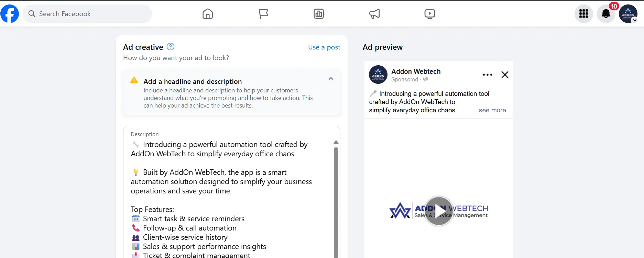The height and width of the screenshot is (258, 644).
Task: Open the Insights chart icon
Action: click(x=319, y=14)
